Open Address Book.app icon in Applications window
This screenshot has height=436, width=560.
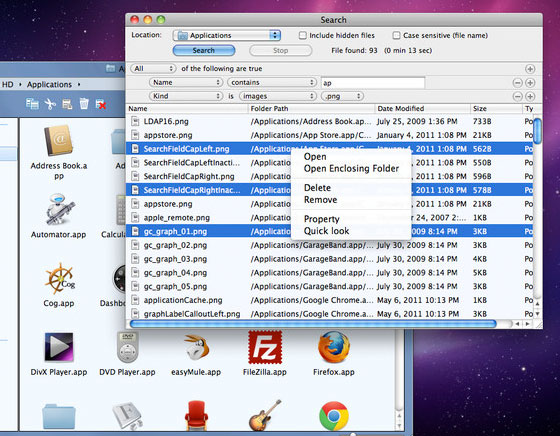click(59, 140)
